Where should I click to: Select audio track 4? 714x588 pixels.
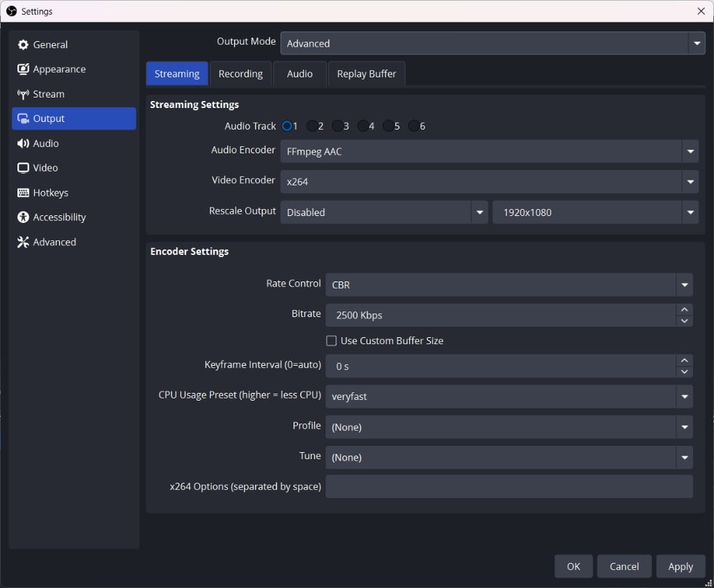363,126
